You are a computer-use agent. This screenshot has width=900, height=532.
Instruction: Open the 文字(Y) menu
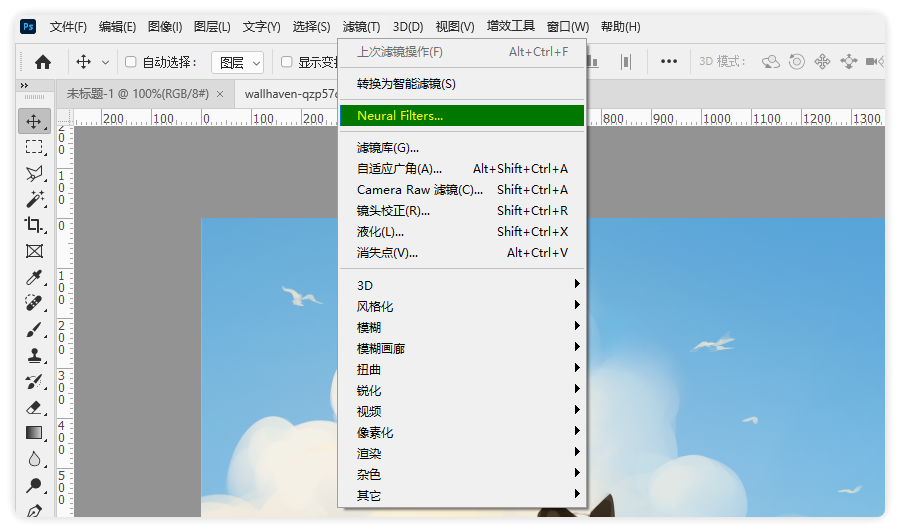coord(262,26)
